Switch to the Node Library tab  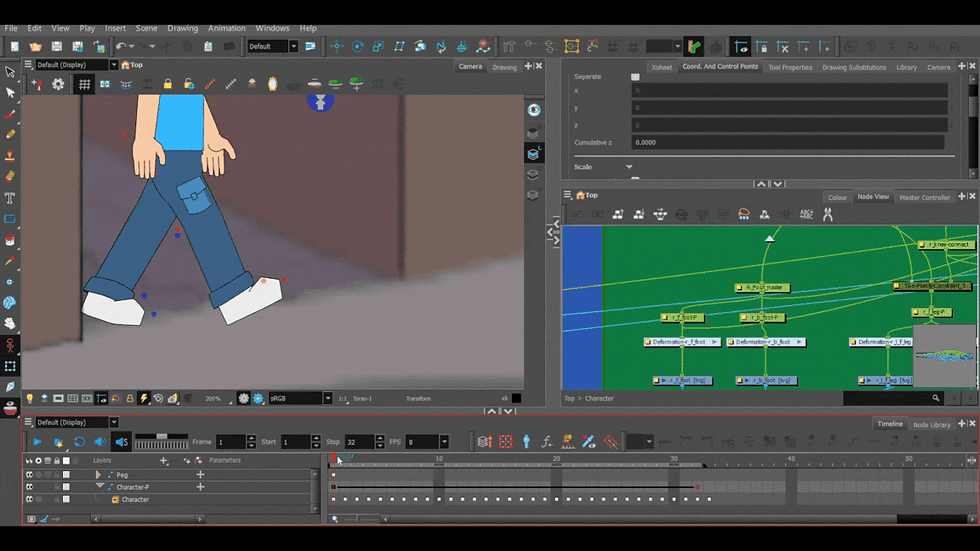(x=931, y=425)
